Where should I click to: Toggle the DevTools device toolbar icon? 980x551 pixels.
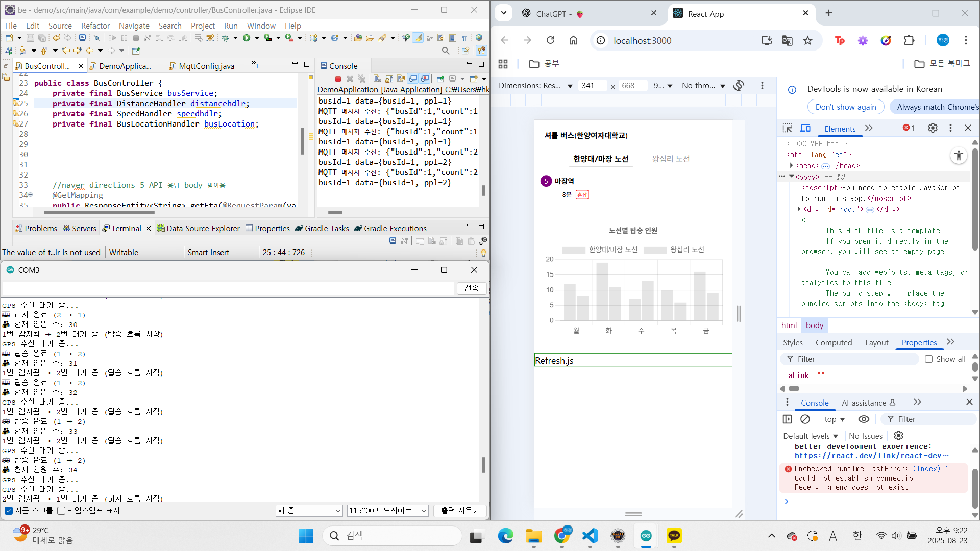pyautogui.click(x=805, y=128)
